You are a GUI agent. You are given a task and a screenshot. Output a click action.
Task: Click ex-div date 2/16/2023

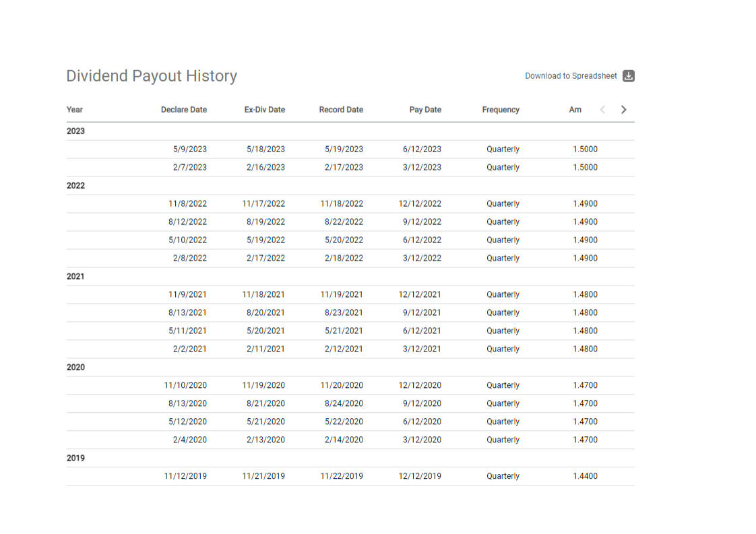click(265, 167)
